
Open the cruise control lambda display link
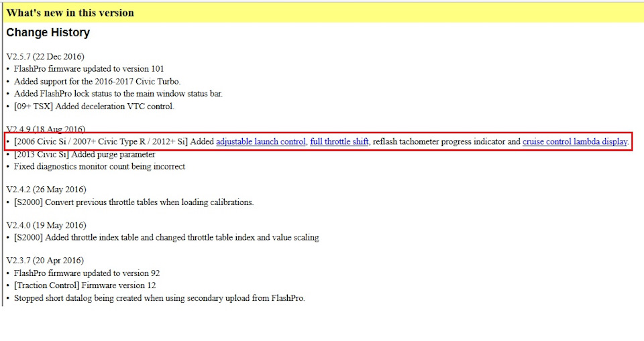(x=575, y=141)
